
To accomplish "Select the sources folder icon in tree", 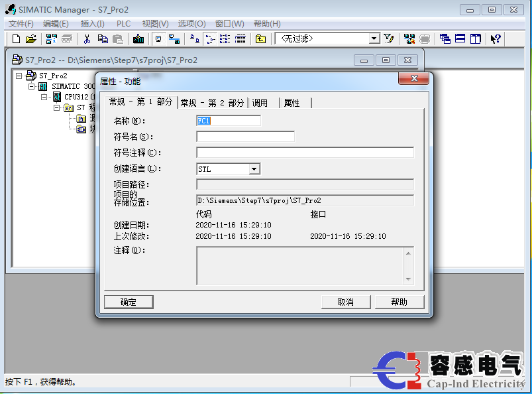I will (81, 119).
